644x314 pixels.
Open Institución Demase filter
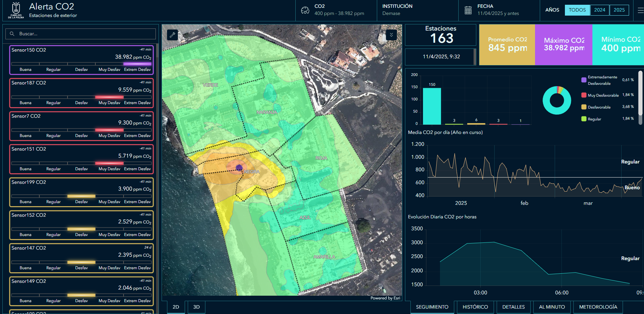tap(418, 10)
